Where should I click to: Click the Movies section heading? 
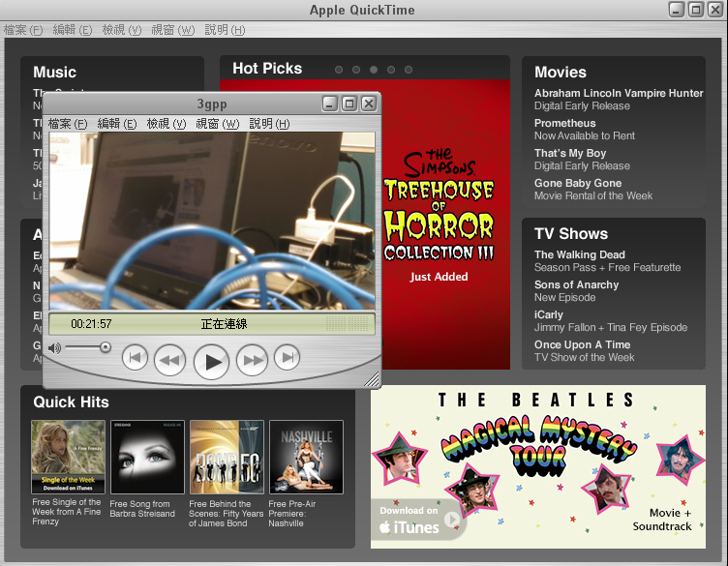point(560,73)
